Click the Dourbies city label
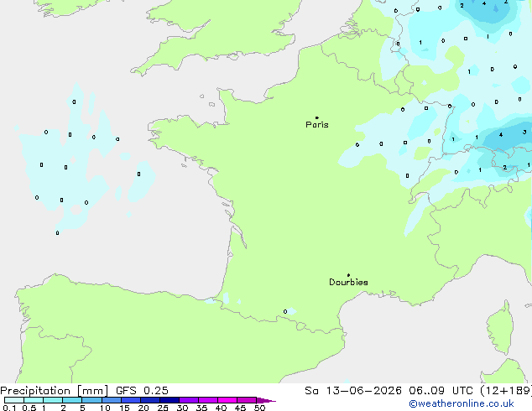The width and height of the screenshot is (532, 411). tap(348, 282)
